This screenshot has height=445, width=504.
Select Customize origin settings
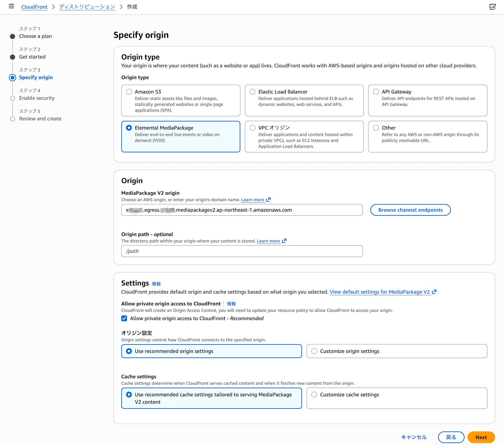pos(397,351)
